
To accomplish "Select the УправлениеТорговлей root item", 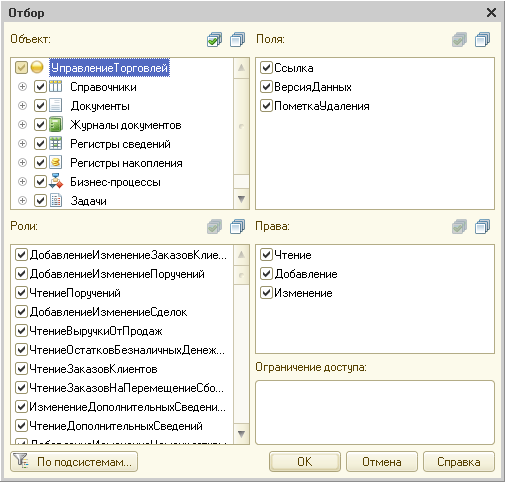I will [x=109, y=68].
